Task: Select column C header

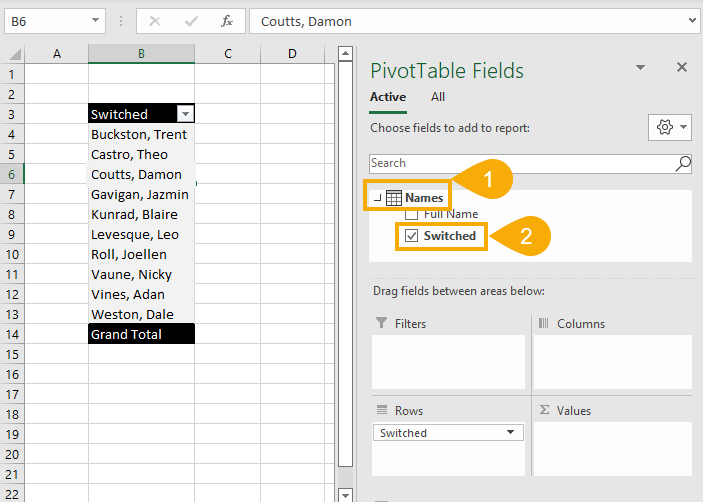Action: point(228,54)
